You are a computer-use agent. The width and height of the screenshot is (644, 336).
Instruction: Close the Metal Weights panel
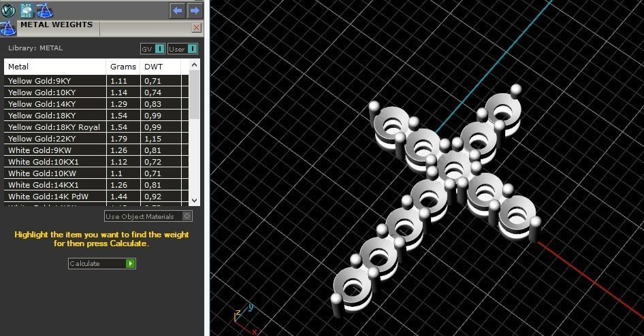196,27
